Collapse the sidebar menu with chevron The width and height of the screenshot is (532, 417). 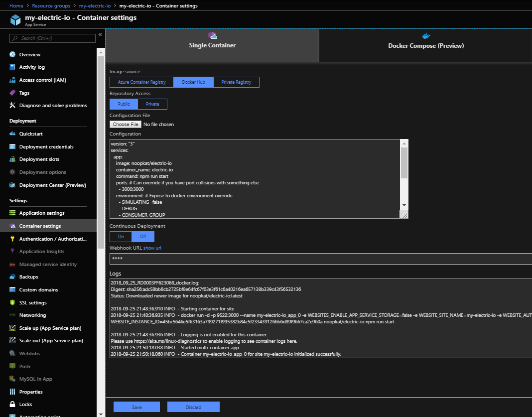pos(100,34)
